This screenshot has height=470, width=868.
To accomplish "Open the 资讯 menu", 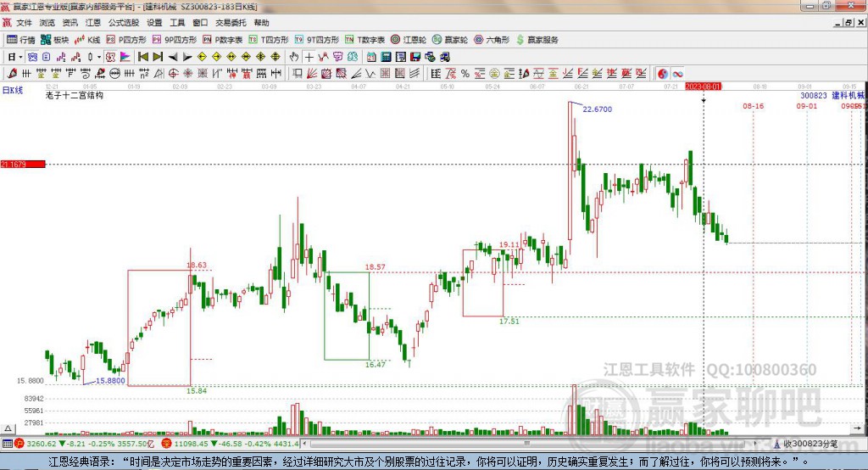I will coord(70,23).
